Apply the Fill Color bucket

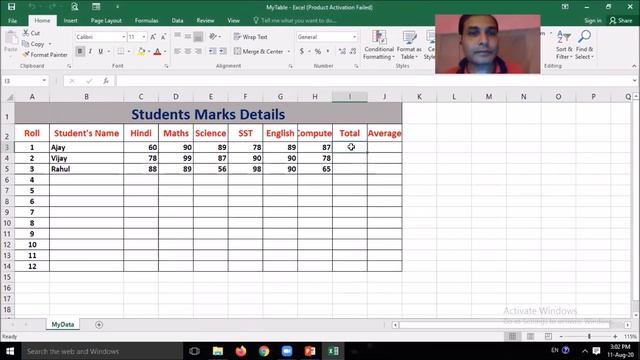click(x=141, y=51)
